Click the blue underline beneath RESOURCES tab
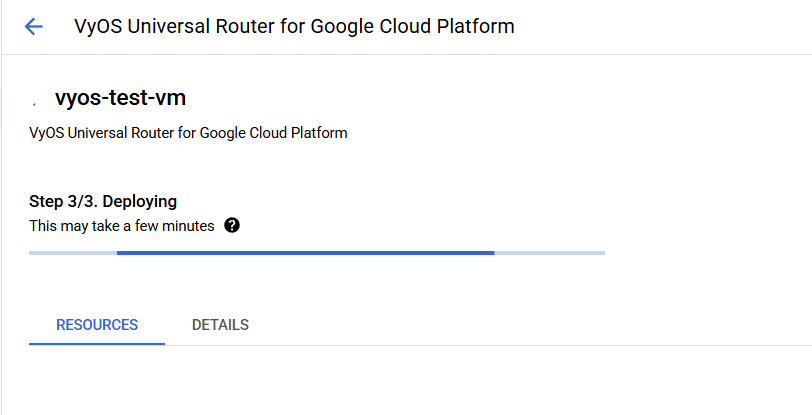Screen dimensions: 812x415 click(97, 344)
